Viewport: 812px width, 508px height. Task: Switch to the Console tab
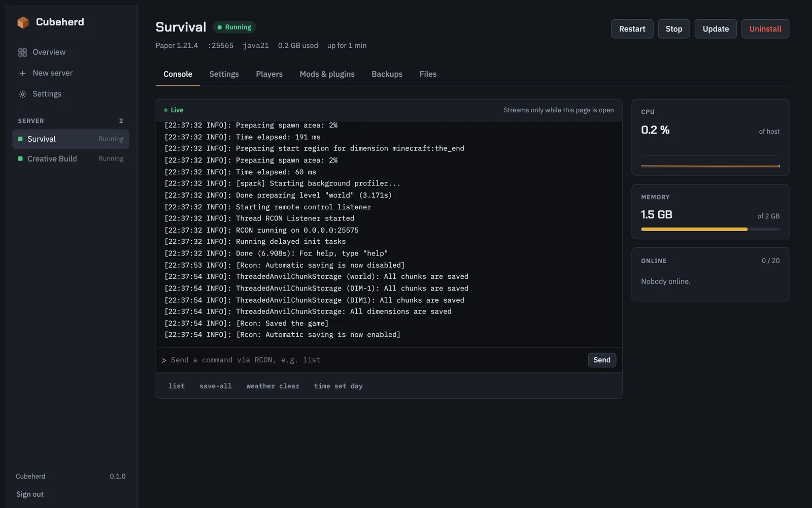[x=178, y=74]
